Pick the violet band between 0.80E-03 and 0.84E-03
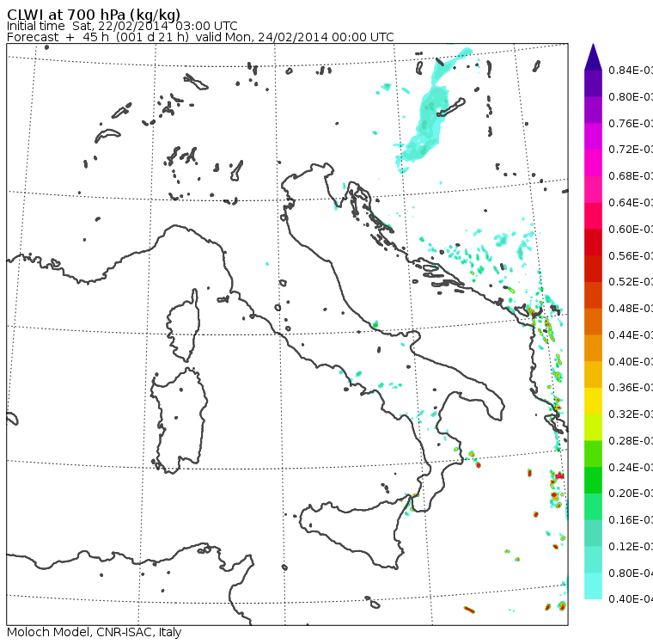The width and height of the screenshot is (653, 644). click(593, 83)
